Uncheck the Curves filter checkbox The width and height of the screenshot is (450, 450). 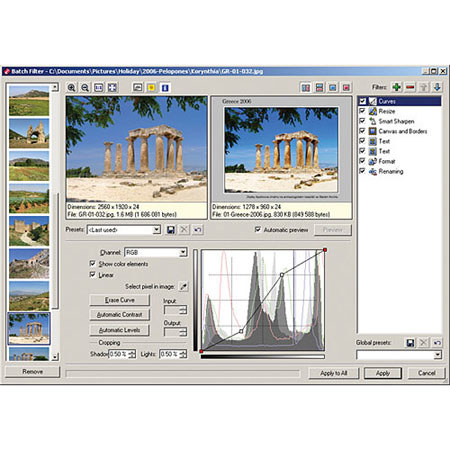[362, 101]
